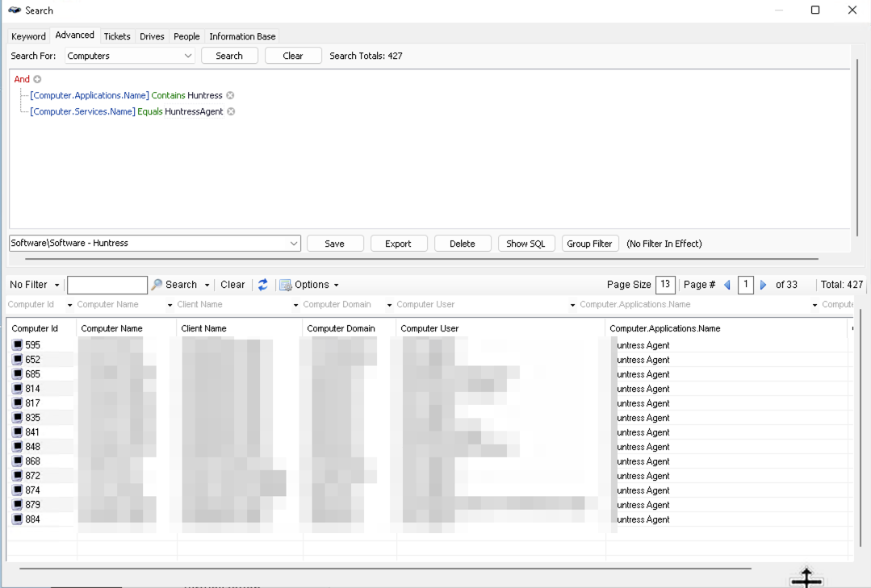
Task: Switch to the Information Base tab
Action: pos(242,36)
